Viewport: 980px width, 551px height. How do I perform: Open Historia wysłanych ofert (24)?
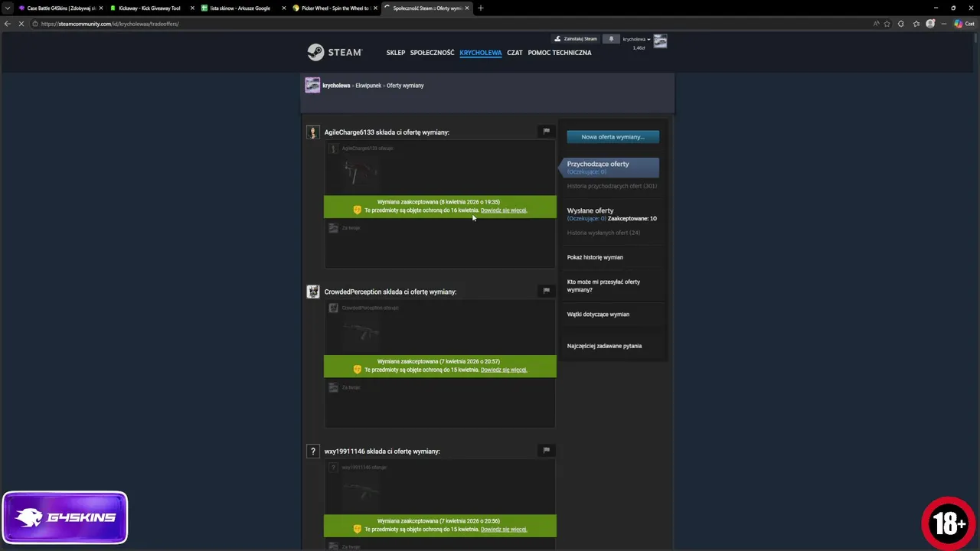(x=603, y=233)
